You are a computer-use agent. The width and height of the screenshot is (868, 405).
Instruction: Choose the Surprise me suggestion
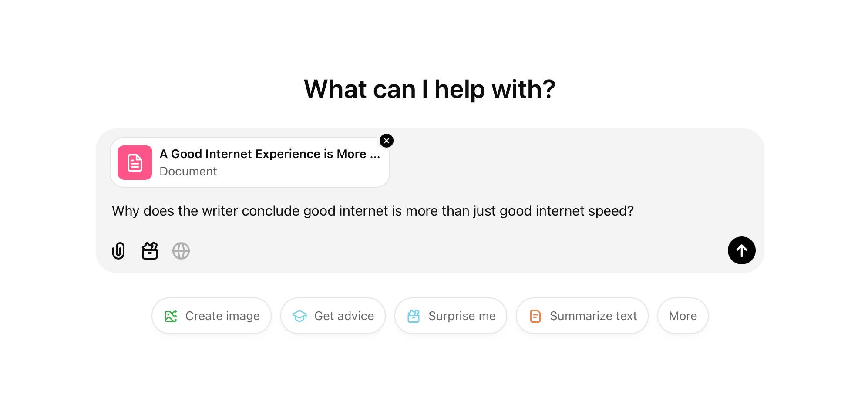451,316
